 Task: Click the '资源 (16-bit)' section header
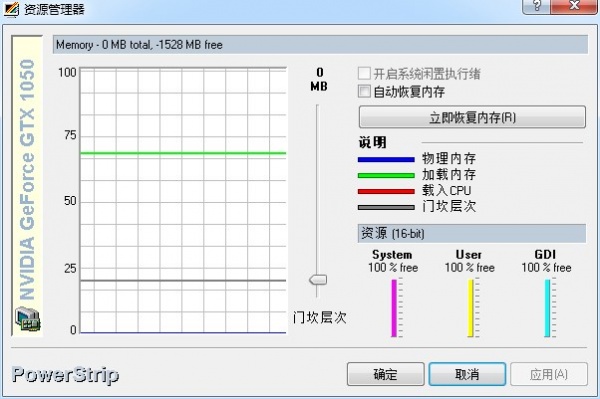(x=471, y=233)
